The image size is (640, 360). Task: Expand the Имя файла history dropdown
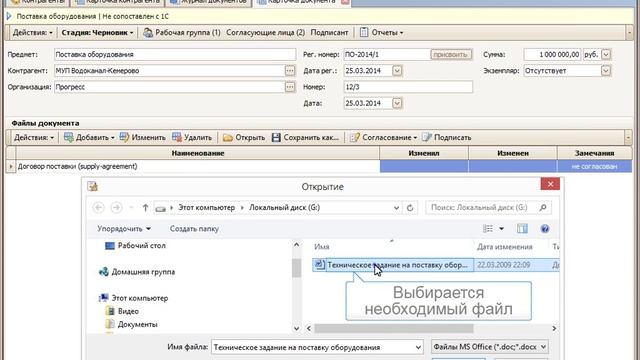(x=418, y=347)
